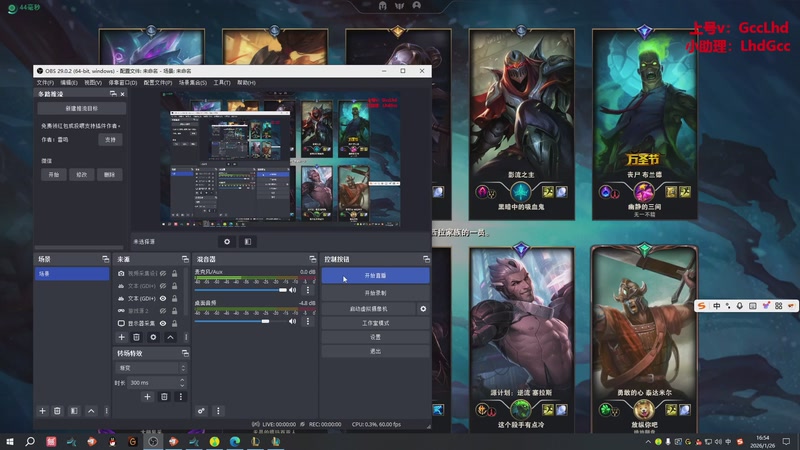Open the 工具(T) menu
This screenshot has height=450, width=800.
coord(222,83)
